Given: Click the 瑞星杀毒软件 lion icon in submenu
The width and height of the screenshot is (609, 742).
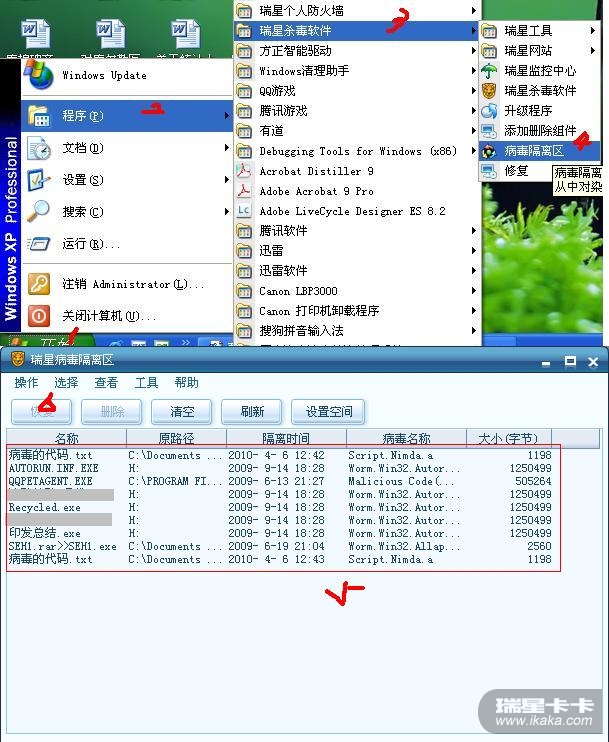Looking at the screenshot, I should [x=489, y=91].
